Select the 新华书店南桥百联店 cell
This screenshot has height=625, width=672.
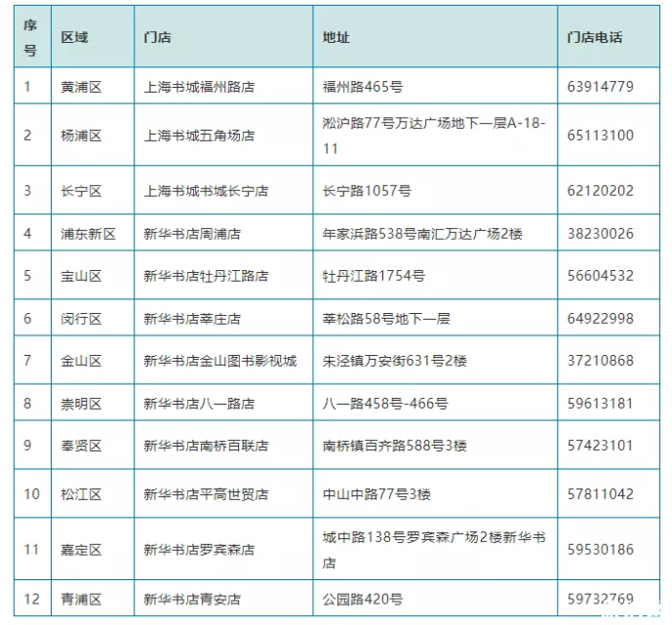pyautogui.click(x=223, y=445)
